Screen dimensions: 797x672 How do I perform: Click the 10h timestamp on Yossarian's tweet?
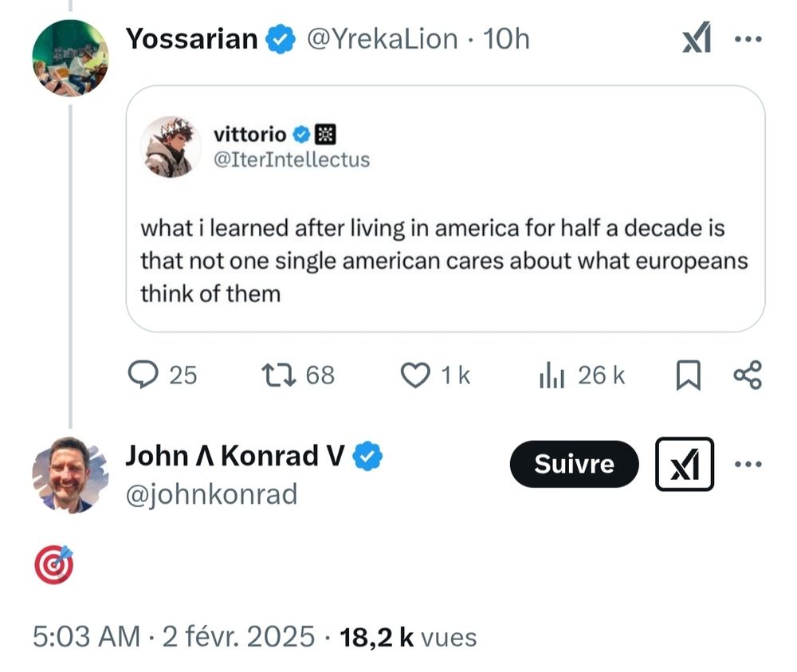[x=507, y=37]
